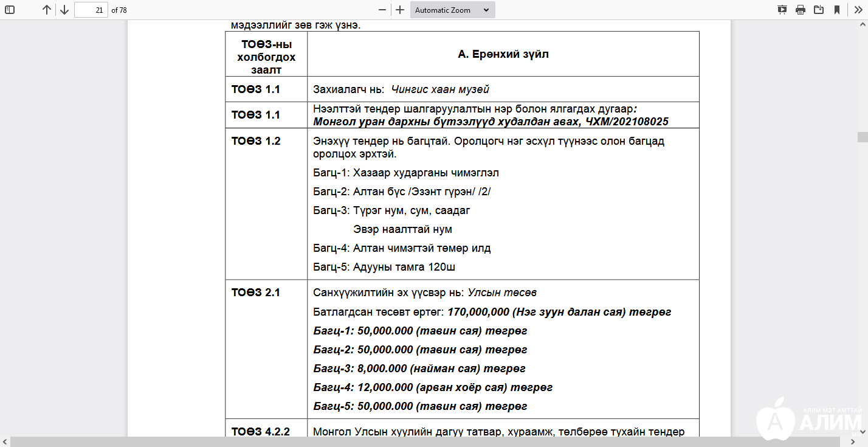
Task: Open the tools double-chevron menu
Action: tap(858, 10)
